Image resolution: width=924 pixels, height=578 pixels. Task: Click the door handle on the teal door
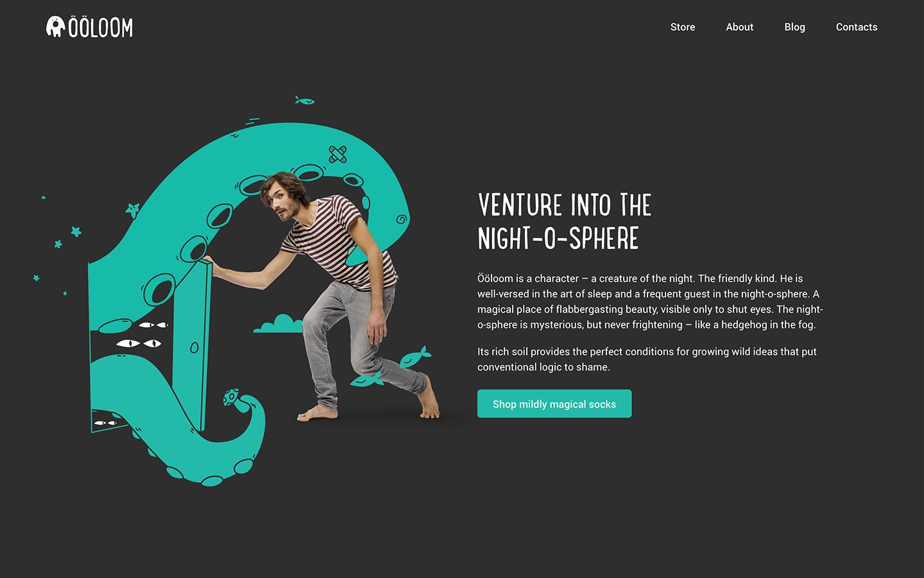pyautogui.click(x=194, y=348)
